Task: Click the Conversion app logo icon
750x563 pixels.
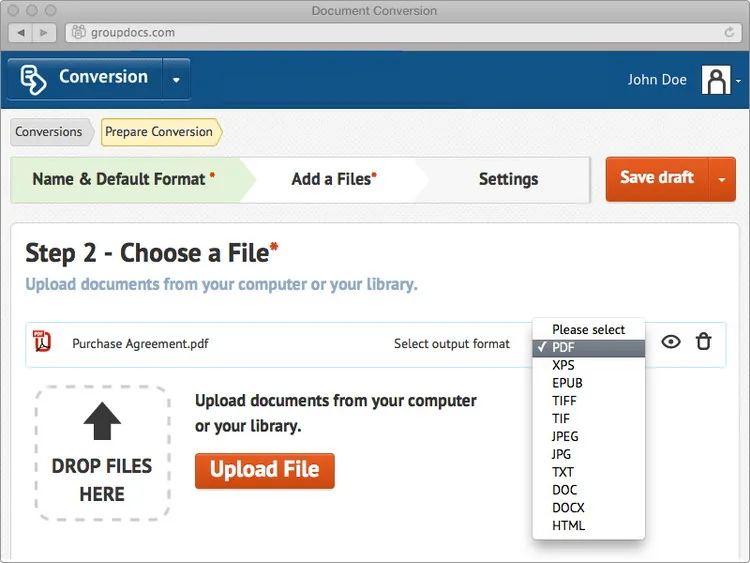Action: coord(33,79)
